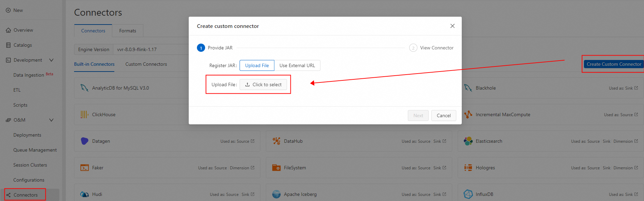The width and height of the screenshot is (644, 201).
Task: Click the Click to select upload button
Action: (x=263, y=84)
